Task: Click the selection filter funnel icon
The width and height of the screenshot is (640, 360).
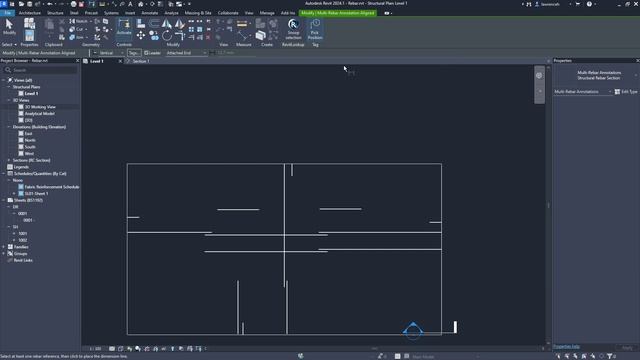Action: (610, 356)
